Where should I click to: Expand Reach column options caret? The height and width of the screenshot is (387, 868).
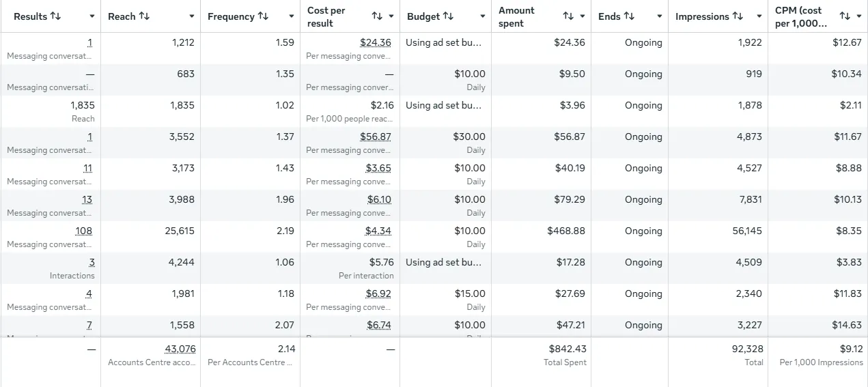pyautogui.click(x=191, y=16)
